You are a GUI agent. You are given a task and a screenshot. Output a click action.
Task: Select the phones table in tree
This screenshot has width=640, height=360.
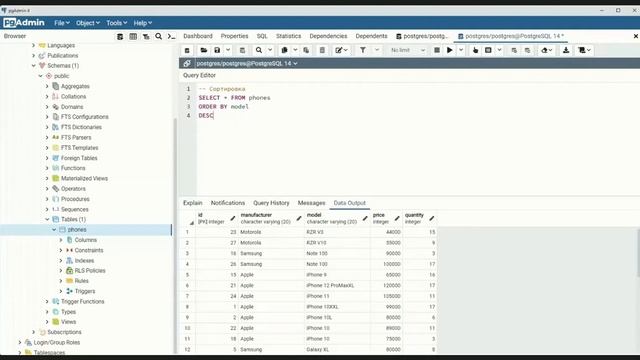point(77,230)
